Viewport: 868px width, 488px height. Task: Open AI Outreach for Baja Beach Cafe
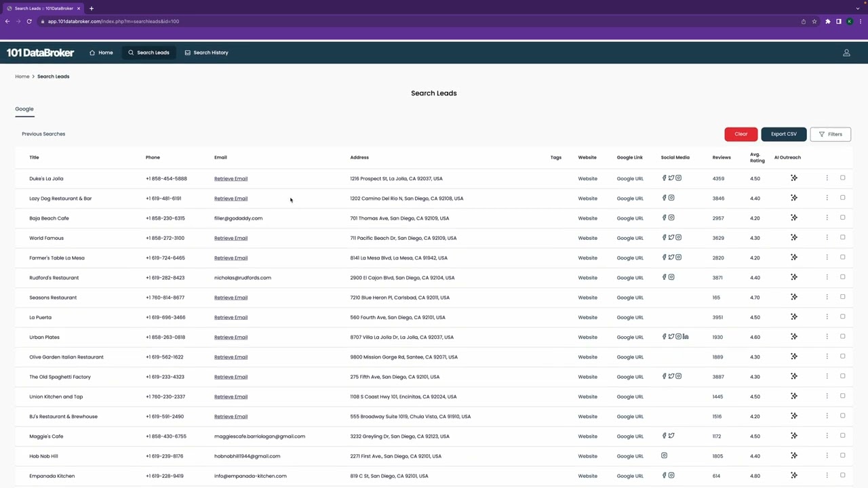point(794,218)
